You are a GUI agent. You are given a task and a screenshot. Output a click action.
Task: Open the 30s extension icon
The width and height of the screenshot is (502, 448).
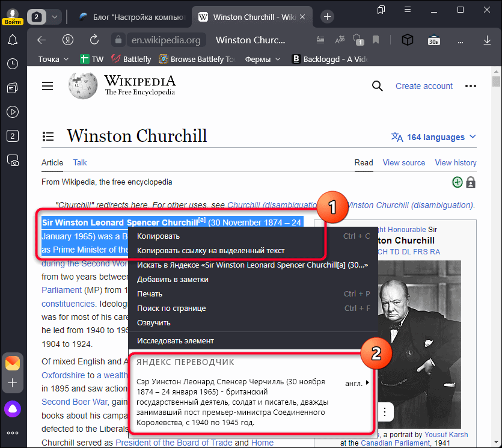(x=433, y=40)
